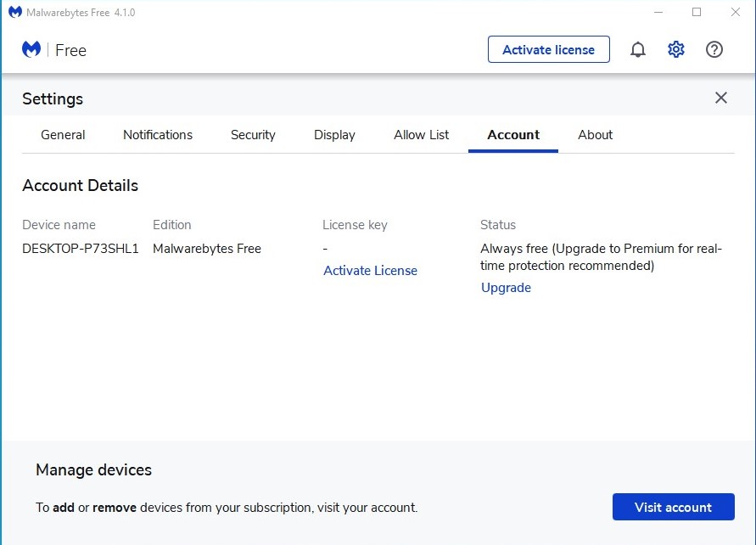
Task: Switch to the About tab
Action: (x=595, y=135)
